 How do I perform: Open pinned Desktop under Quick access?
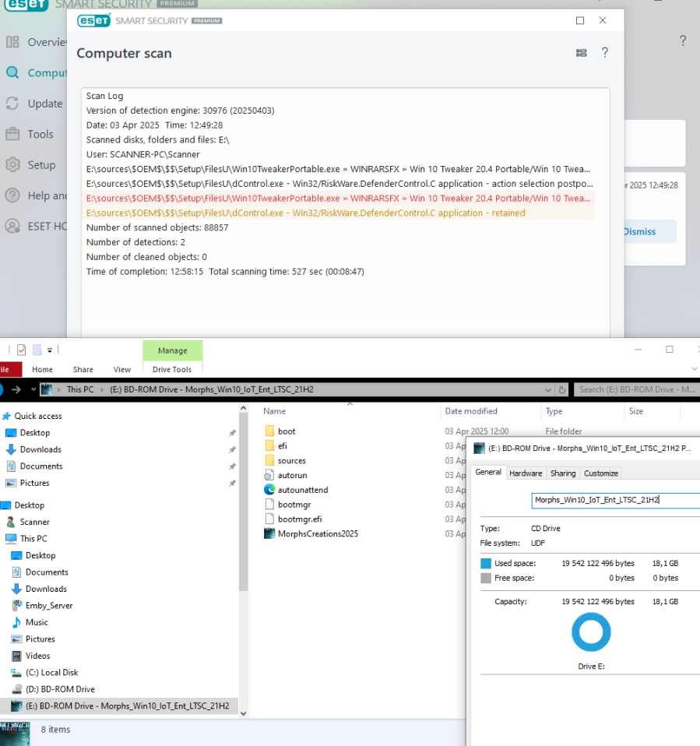click(35, 433)
